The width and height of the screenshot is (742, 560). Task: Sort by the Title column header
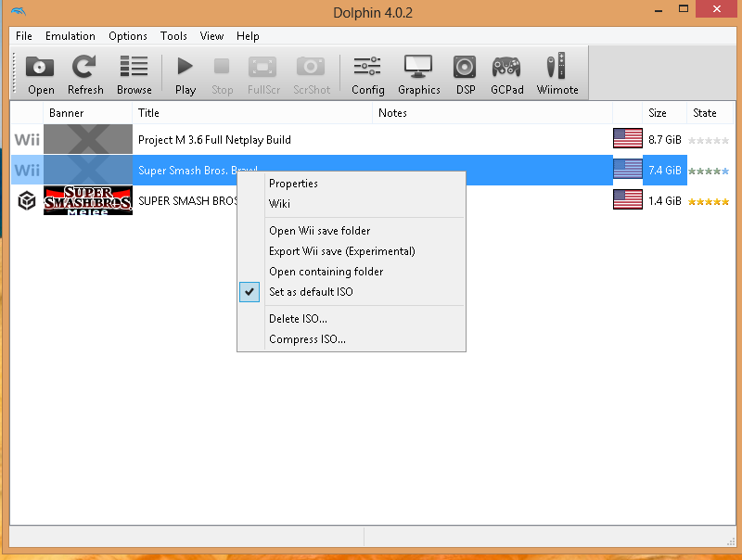(252, 113)
